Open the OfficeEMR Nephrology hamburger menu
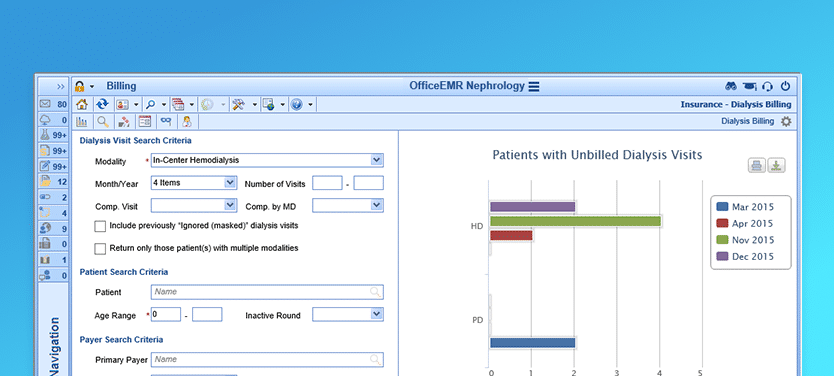Viewport: 834px width, 376px height. 534,86
